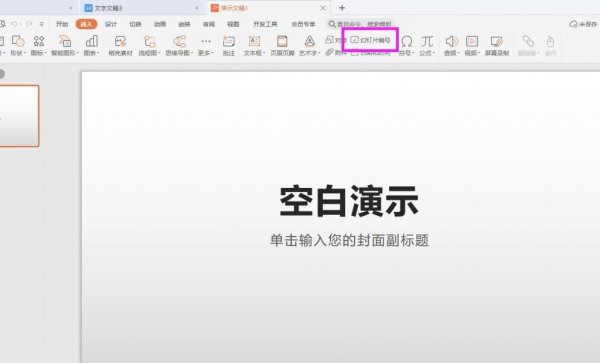
Task: Start 屏幕录制 screen recording
Action: coord(497,46)
